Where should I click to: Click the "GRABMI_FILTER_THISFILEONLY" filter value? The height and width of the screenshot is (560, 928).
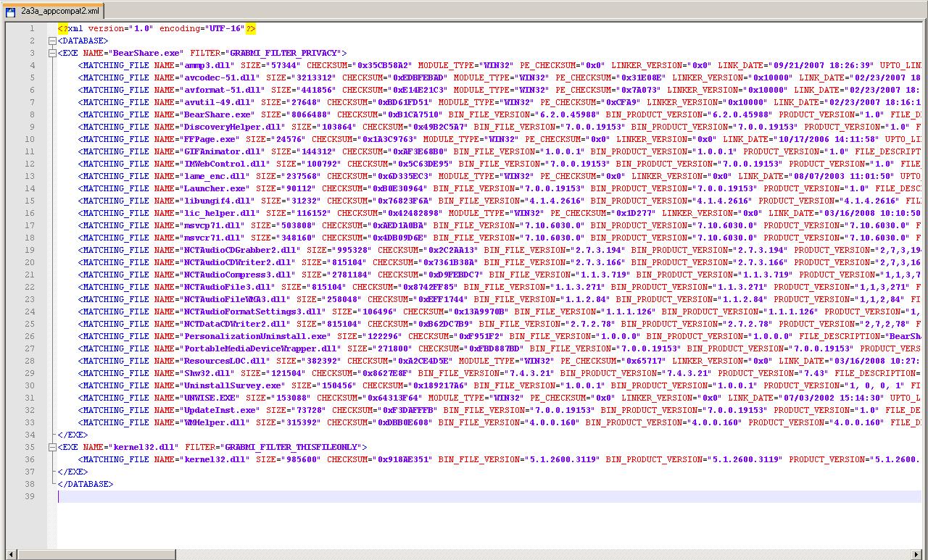point(293,447)
